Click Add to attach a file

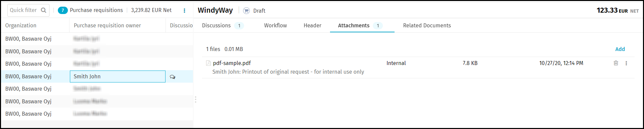tap(620, 49)
